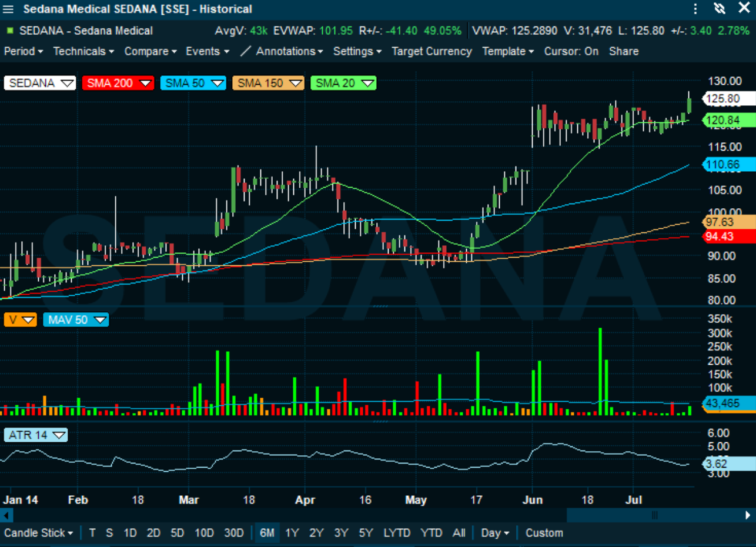756x547 pixels.
Task: Open the hamburger menu in title bar
Action: [x=8, y=9]
